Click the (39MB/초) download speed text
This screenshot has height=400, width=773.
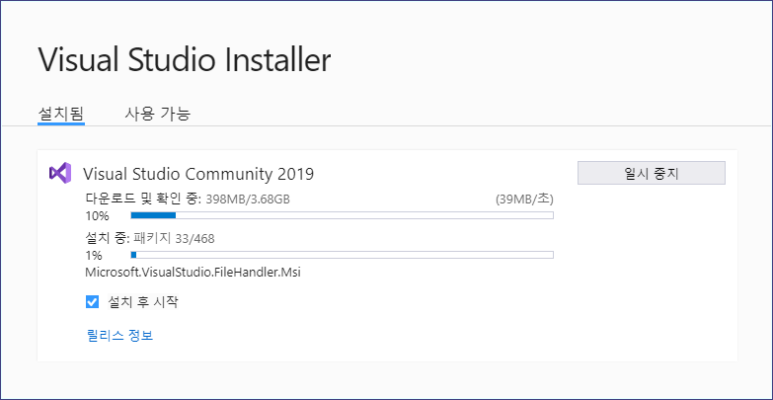(525, 199)
